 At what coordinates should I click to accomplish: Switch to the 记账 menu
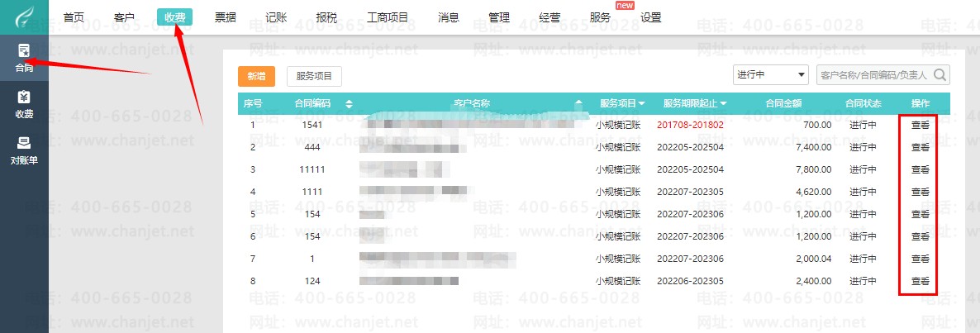click(x=276, y=17)
